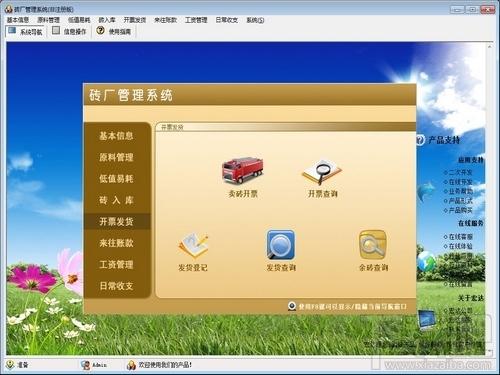This screenshot has width=500, height=375.
Task: Click the 产品支持 help icon
Action: [420, 140]
